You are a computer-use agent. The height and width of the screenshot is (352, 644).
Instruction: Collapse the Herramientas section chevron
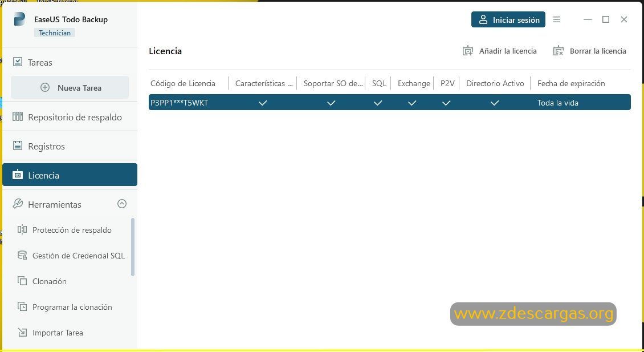click(122, 204)
